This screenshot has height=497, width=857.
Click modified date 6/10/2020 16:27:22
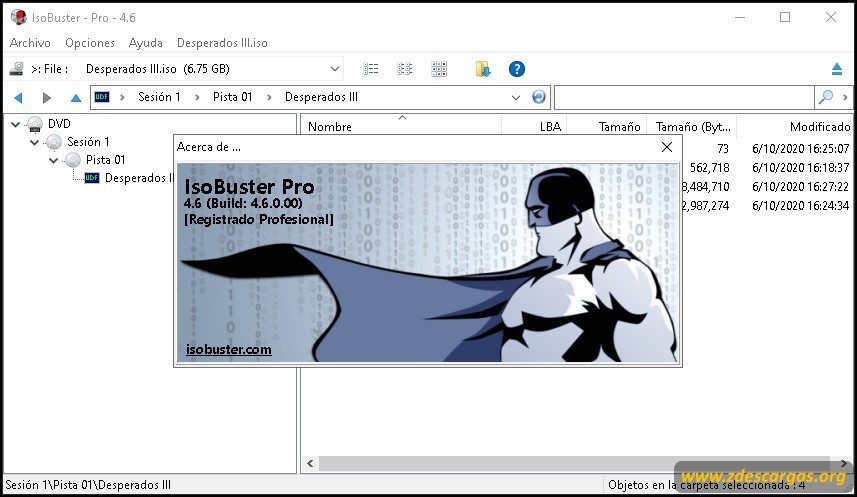coord(801,187)
